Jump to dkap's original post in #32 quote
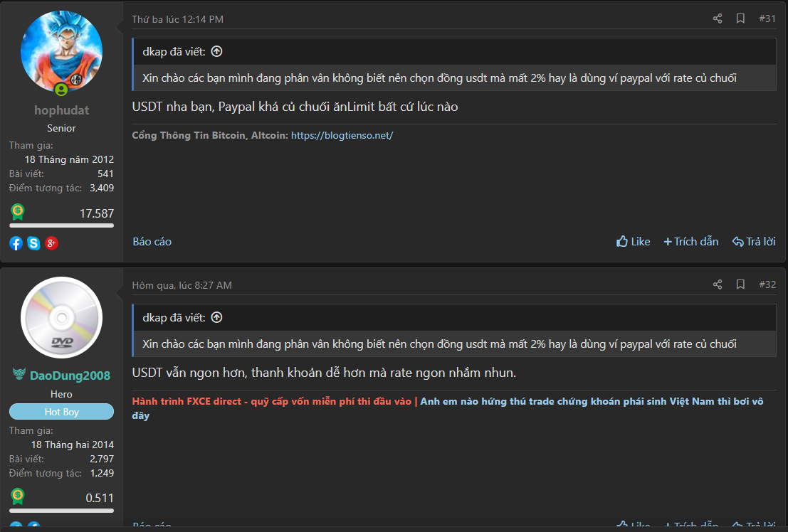788x532 pixels. pyautogui.click(x=217, y=317)
